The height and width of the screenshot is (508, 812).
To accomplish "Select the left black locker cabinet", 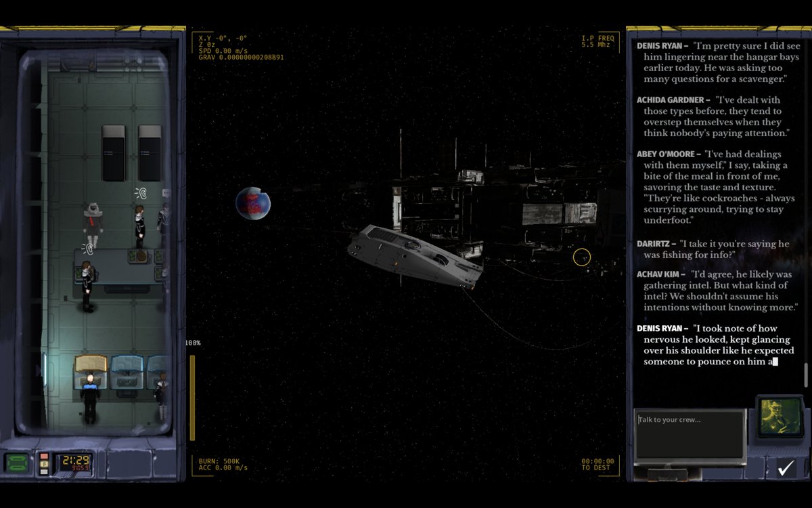I will tap(113, 152).
